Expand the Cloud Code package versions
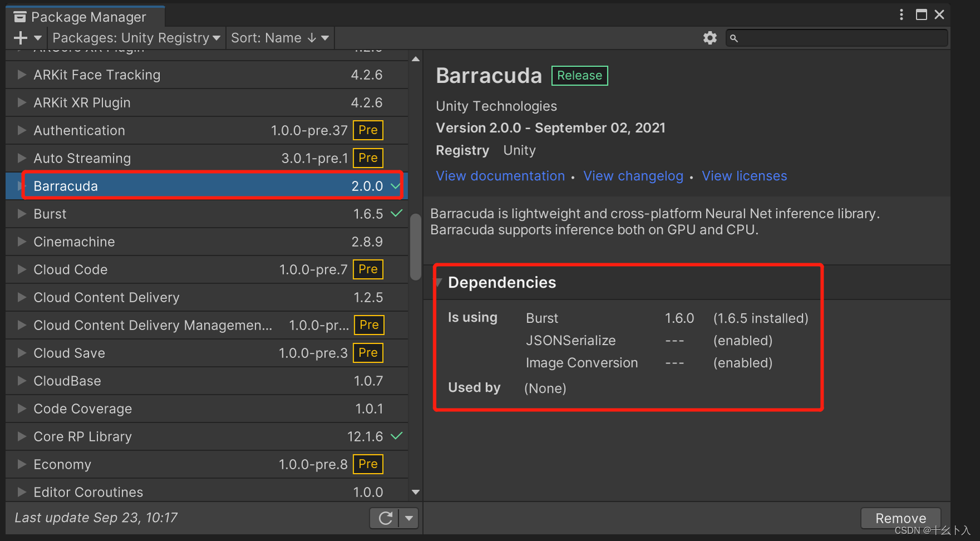 [22, 269]
